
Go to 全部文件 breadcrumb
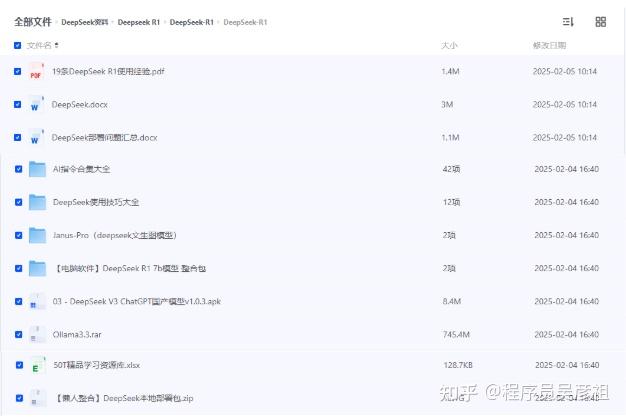[x=33, y=22]
